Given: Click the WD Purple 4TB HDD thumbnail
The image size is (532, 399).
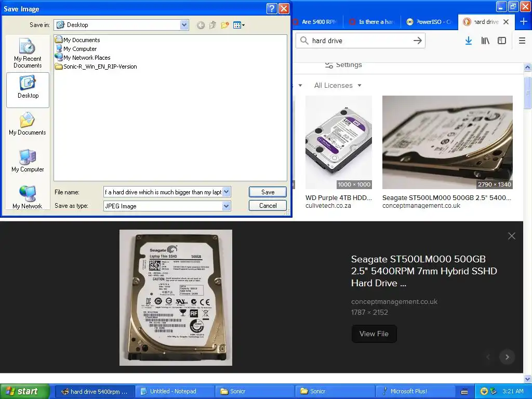Looking at the screenshot, I should [339, 142].
